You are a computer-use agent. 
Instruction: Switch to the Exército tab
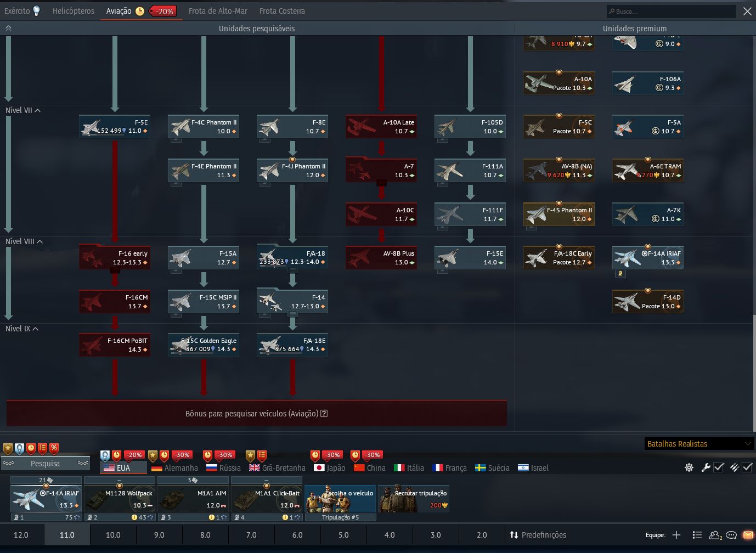tap(22, 11)
